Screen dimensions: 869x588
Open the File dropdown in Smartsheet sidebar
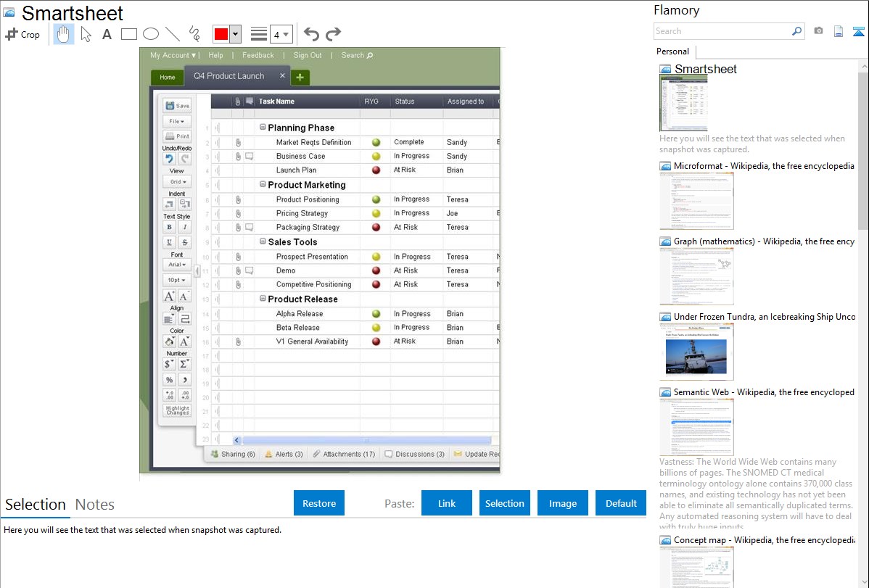click(x=177, y=121)
